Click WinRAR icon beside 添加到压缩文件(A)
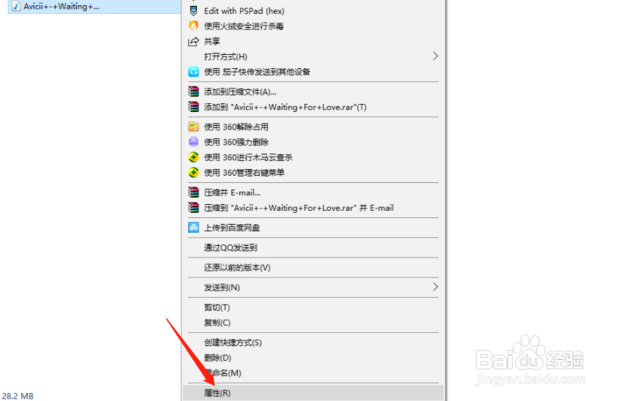Screen dimensions: 620x401 click(x=193, y=92)
